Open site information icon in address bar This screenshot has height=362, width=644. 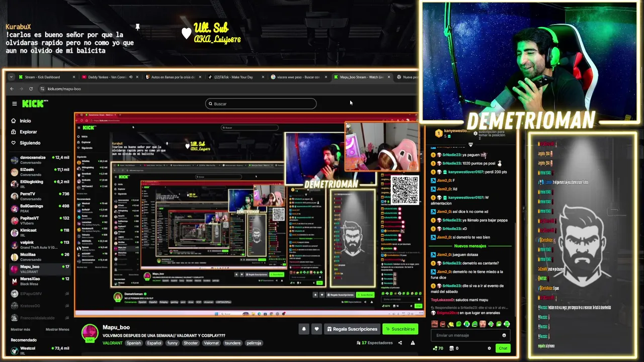coord(42,89)
